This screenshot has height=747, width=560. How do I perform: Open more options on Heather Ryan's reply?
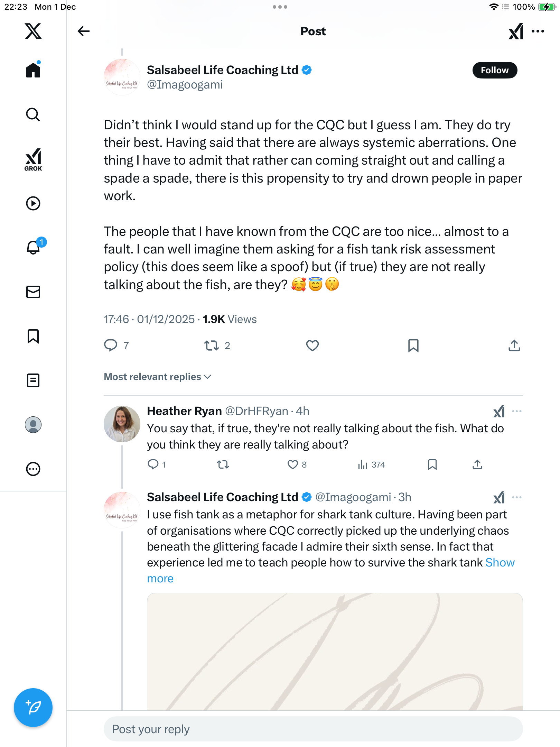click(517, 411)
